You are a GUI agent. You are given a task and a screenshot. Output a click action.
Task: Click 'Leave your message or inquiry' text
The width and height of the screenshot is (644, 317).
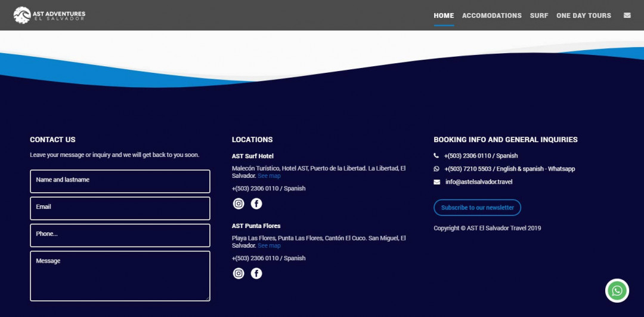click(x=114, y=155)
